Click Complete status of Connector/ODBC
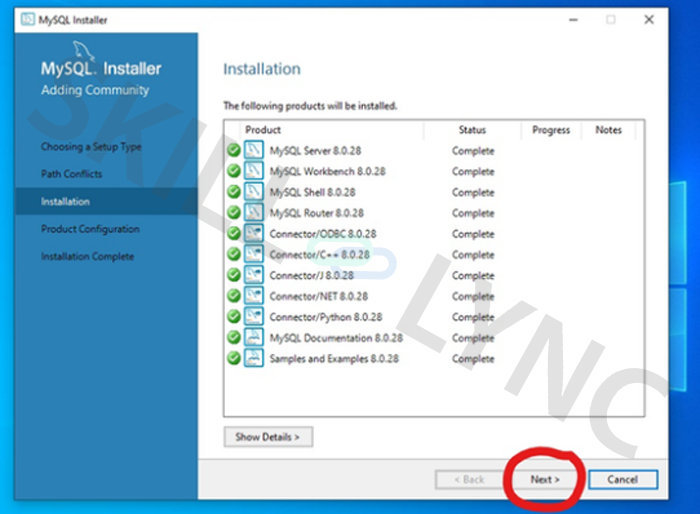 473,234
